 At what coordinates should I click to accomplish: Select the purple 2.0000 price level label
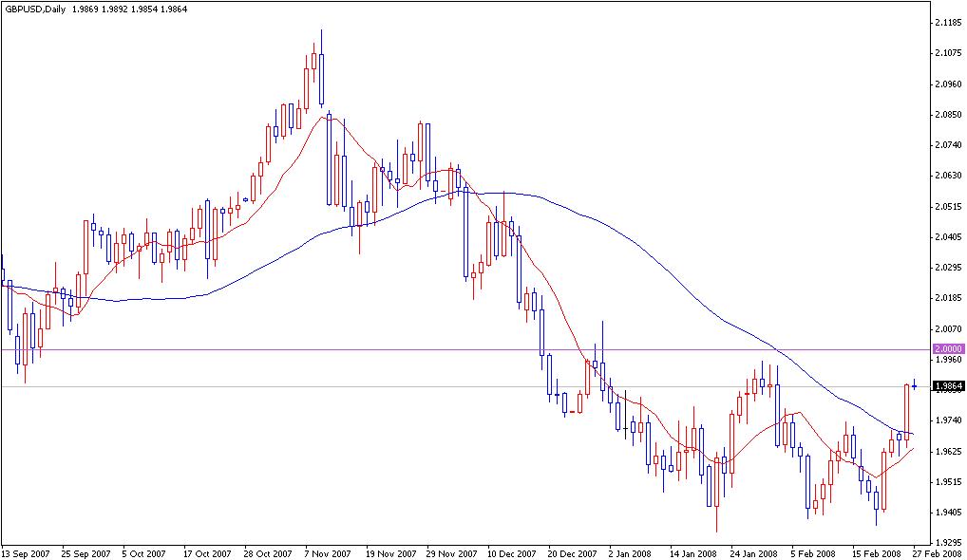click(x=949, y=348)
